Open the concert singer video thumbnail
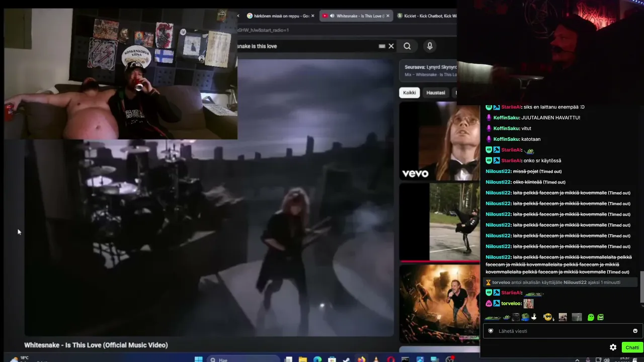The width and height of the screenshot is (644, 362). pos(439,303)
